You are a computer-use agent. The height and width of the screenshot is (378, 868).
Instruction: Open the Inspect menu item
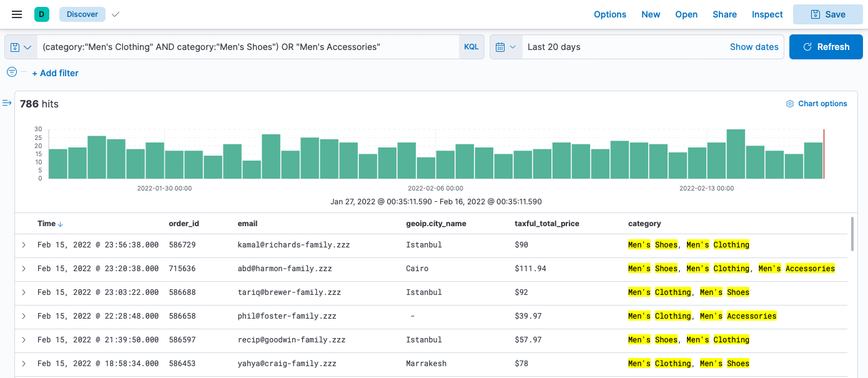pos(767,14)
